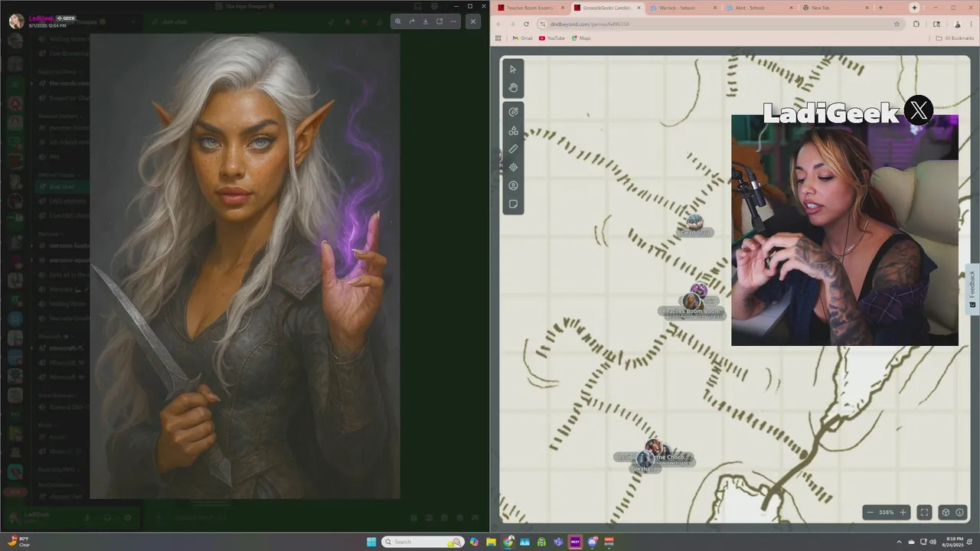Click the elf portrait image in Discord
Viewport: 980px width, 551px height.
coord(245,266)
